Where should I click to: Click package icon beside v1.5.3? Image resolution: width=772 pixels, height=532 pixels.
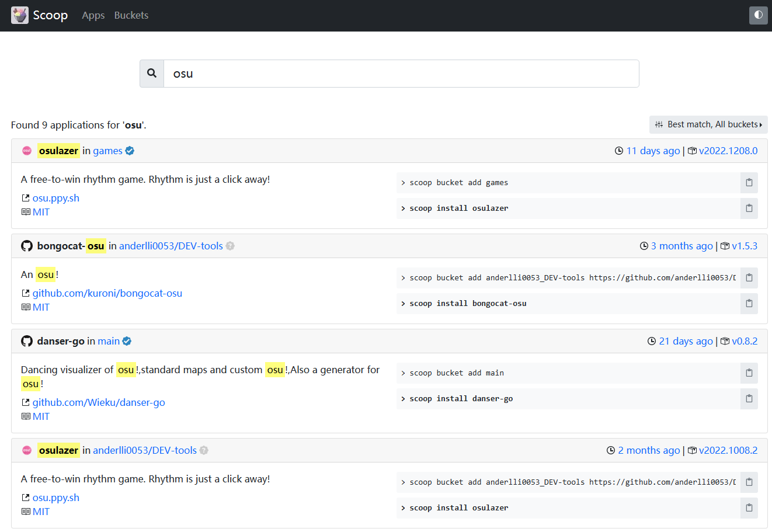click(x=725, y=246)
